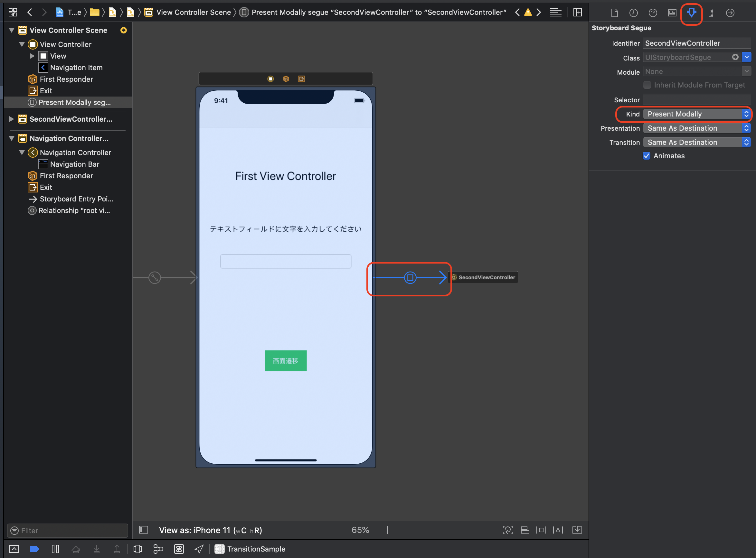
Task: Open the Kind dropdown Present Modally
Action: click(x=696, y=114)
